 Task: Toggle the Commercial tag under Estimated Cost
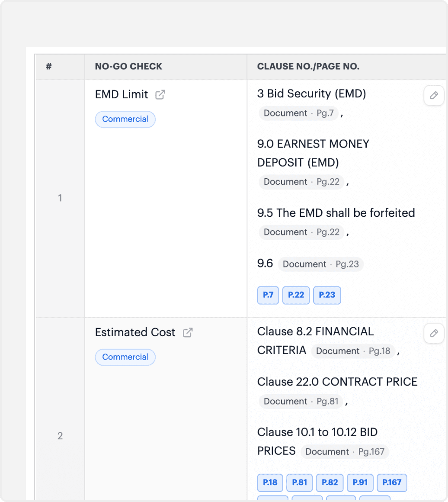point(125,357)
